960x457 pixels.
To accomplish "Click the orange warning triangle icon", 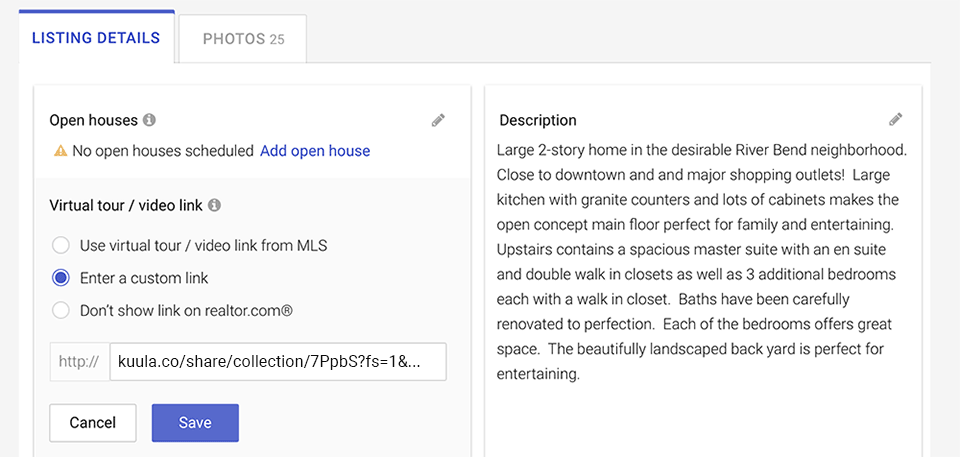I will (x=60, y=151).
